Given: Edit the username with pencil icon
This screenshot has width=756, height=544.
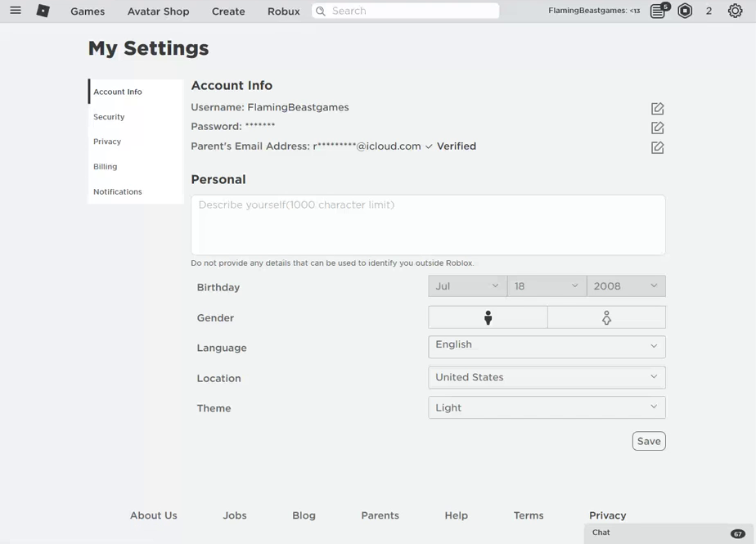Looking at the screenshot, I should tap(657, 109).
